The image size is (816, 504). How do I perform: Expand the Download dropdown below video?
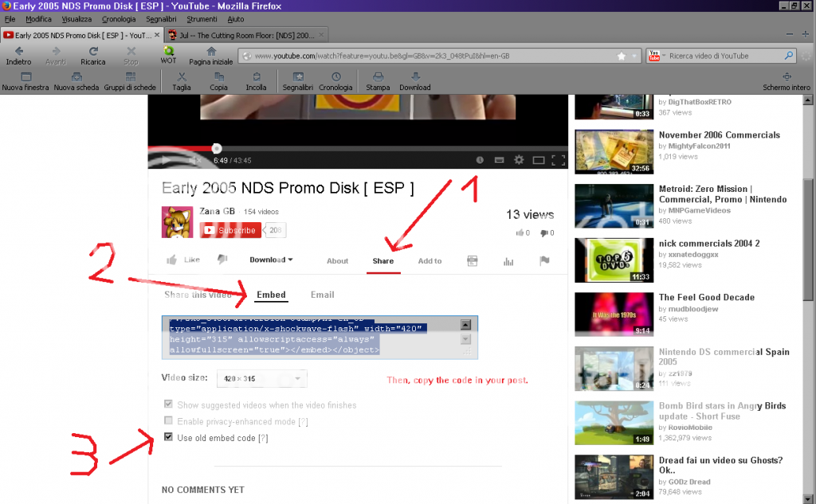click(271, 260)
